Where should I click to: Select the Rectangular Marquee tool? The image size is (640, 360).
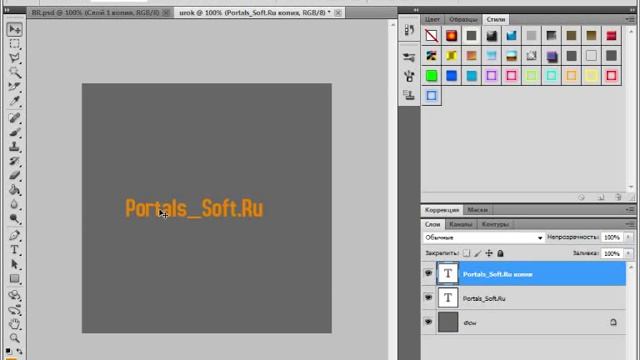click(15, 44)
